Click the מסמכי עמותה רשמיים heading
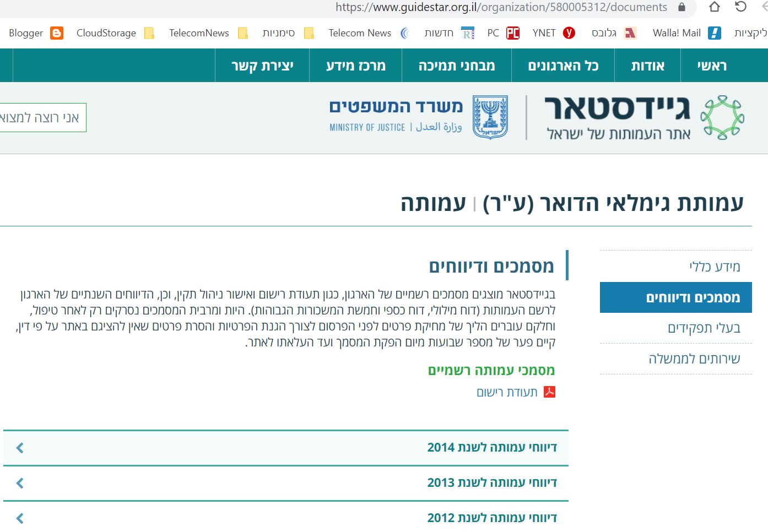 [x=491, y=370]
